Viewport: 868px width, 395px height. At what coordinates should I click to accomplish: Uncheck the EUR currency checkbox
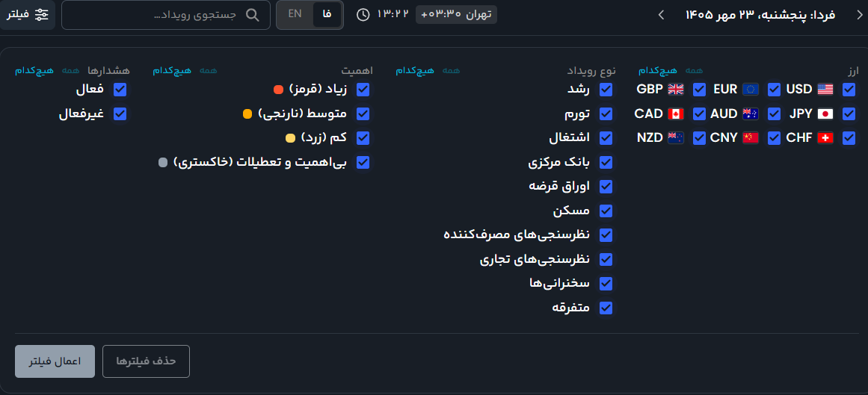pos(774,89)
